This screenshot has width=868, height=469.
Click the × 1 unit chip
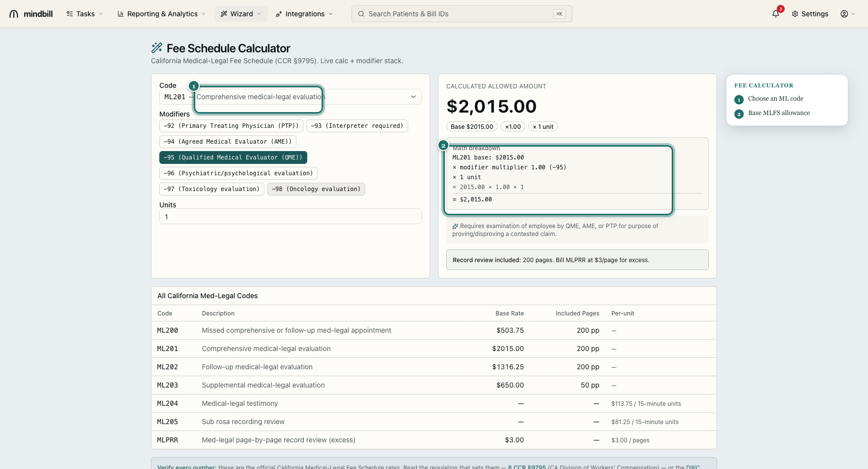(543, 127)
